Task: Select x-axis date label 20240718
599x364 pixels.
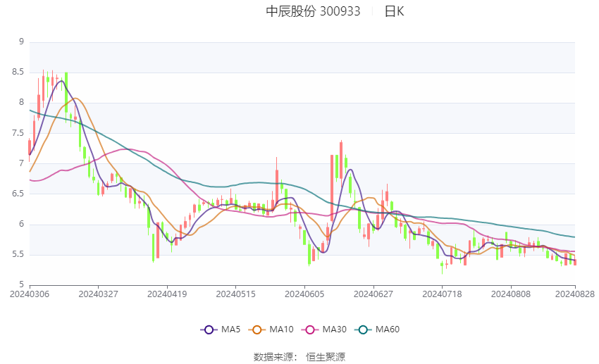Action: click(x=442, y=294)
